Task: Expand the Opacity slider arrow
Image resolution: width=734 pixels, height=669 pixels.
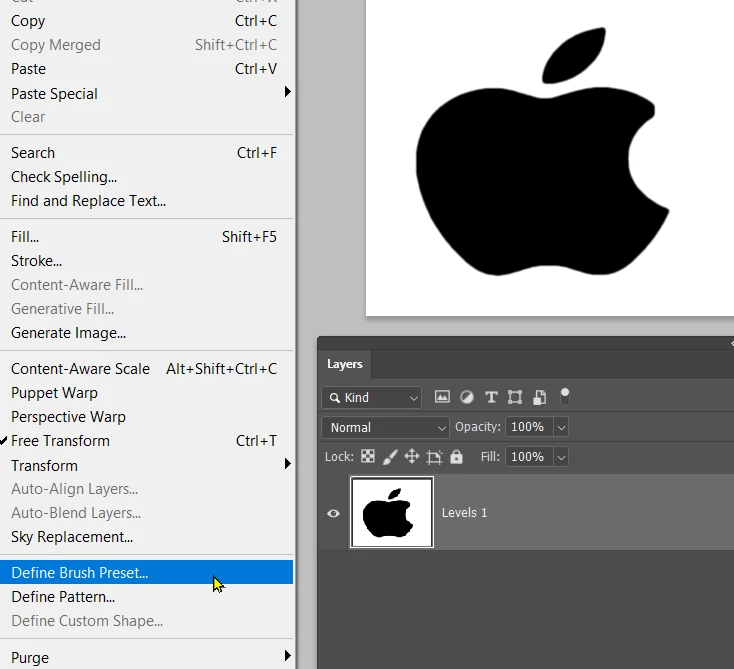Action: click(561, 427)
